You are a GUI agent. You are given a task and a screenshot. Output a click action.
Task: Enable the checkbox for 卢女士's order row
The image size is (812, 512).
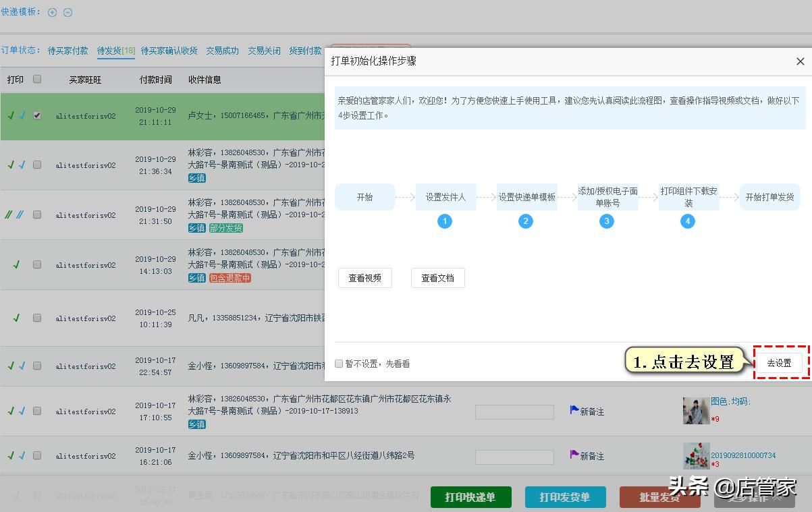pyautogui.click(x=37, y=115)
